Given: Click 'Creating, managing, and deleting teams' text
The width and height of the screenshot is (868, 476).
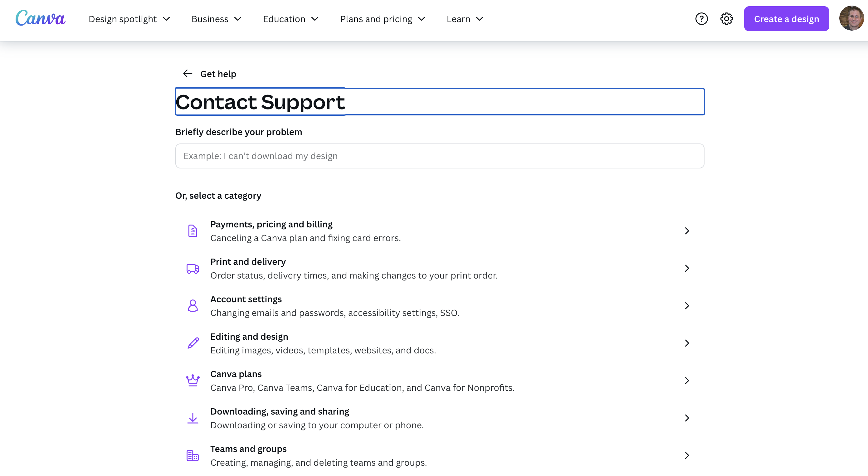Looking at the screenshot, I should (x=319, y=462).
